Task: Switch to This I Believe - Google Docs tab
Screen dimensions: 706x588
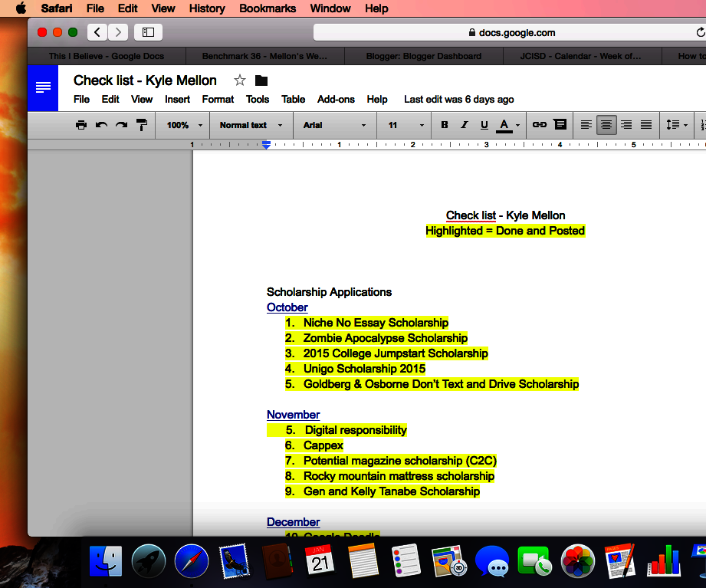Action: tap(107, 56)
